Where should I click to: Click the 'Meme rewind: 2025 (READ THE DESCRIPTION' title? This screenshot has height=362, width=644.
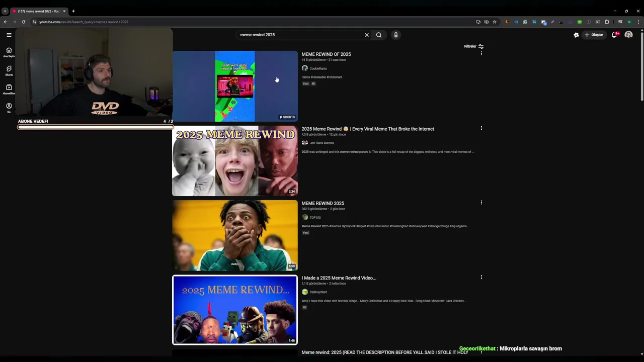pos(385,352)
